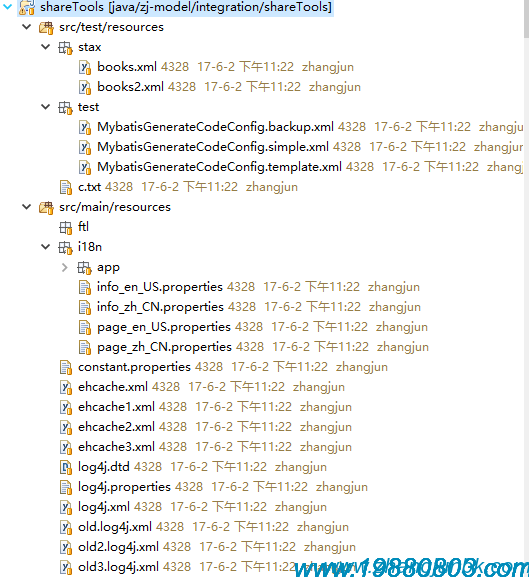Select constant.properties file
This screenshot has width=529, height=577.
tap(134, 367)
